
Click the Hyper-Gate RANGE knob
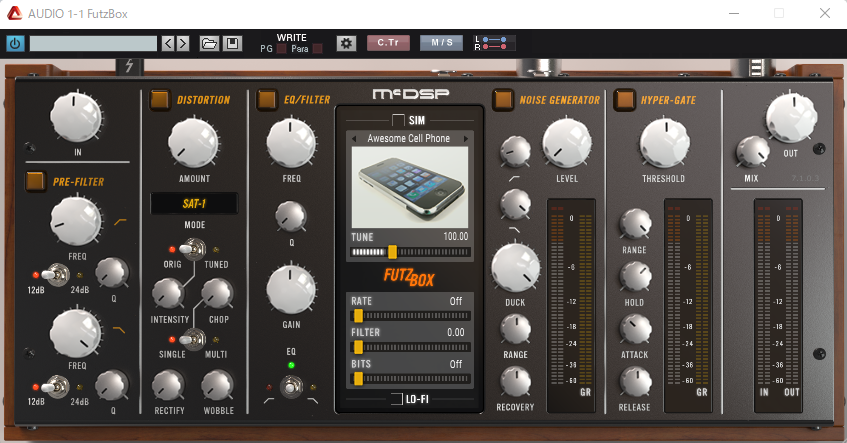coord(635,224)
